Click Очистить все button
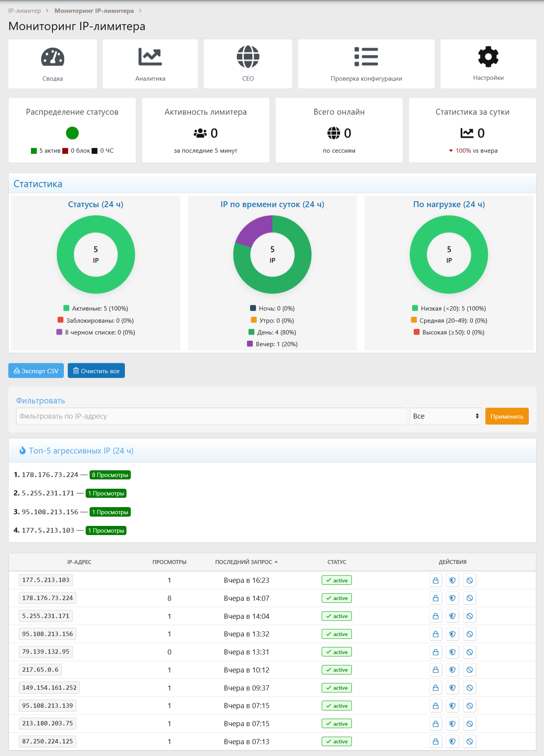 point(96,371)
